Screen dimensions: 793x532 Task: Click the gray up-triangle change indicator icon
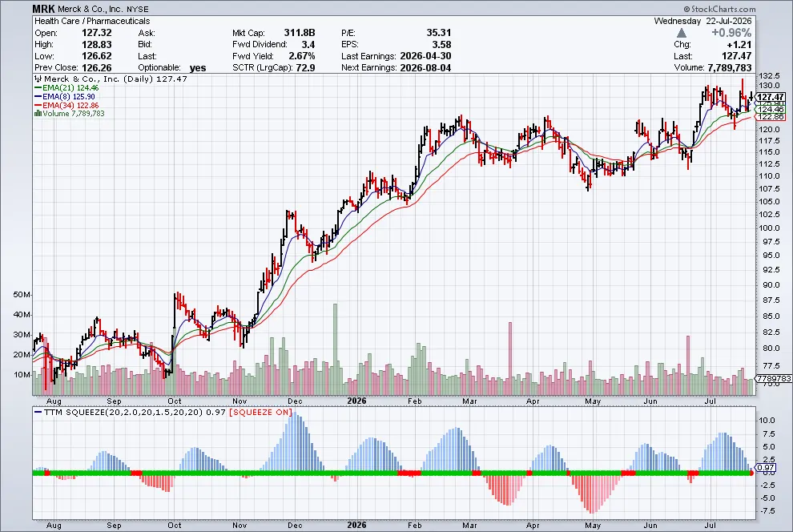[682, 33]
